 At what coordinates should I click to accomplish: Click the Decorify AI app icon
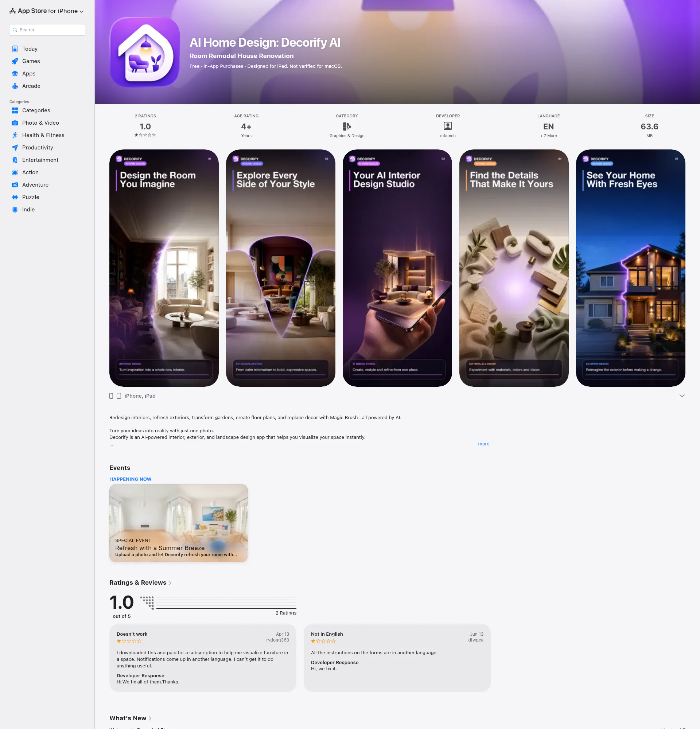pos(145,52)
